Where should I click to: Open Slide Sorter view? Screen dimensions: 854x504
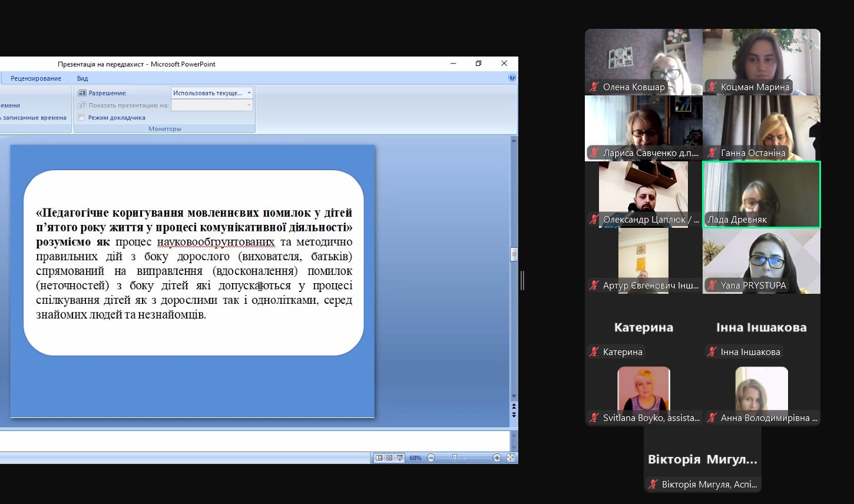coord(389,457)
